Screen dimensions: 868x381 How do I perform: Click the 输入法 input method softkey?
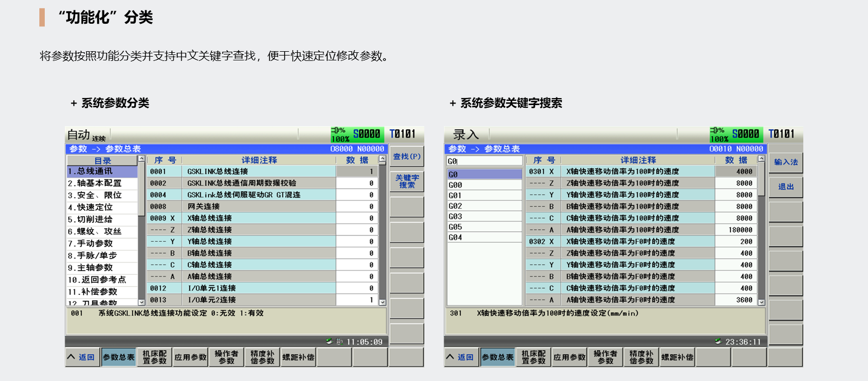tap(786, 162)
